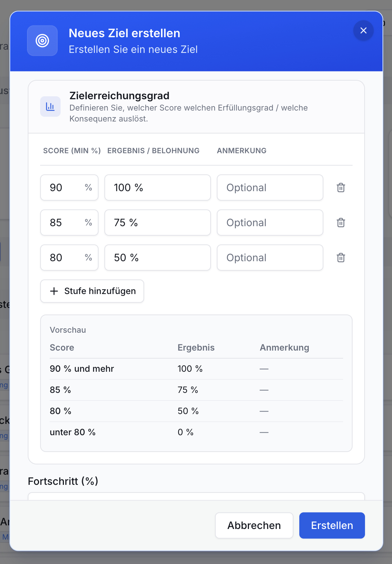392x564 pixels.
Task: Click the ANMERKUNG column header
Action: pos(242,151)
